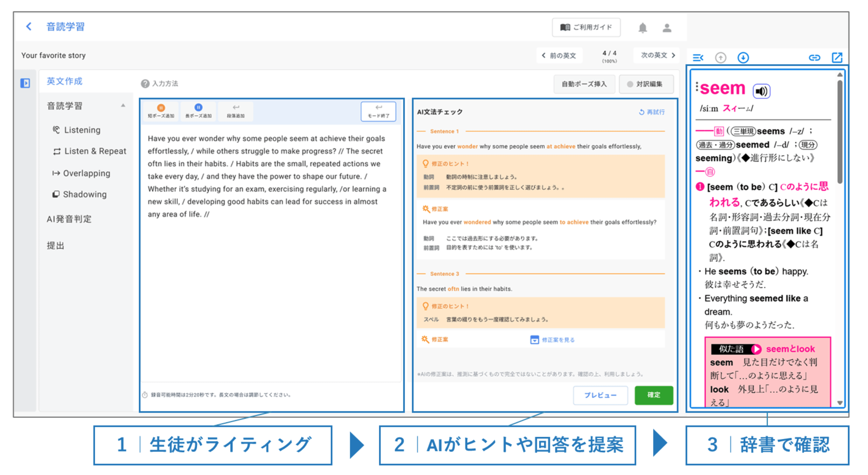Click the dictionary link chain icon

point(814,58)
